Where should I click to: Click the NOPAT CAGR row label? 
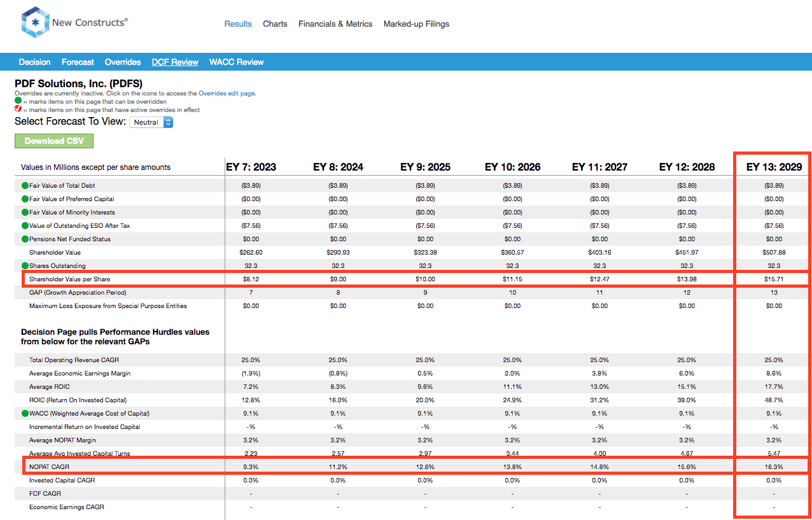point(50,467)
